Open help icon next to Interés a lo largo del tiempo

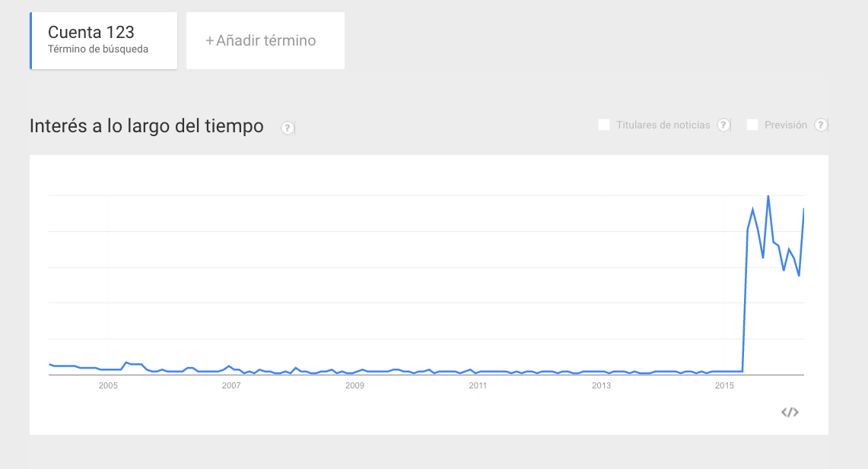coord(288,128)
